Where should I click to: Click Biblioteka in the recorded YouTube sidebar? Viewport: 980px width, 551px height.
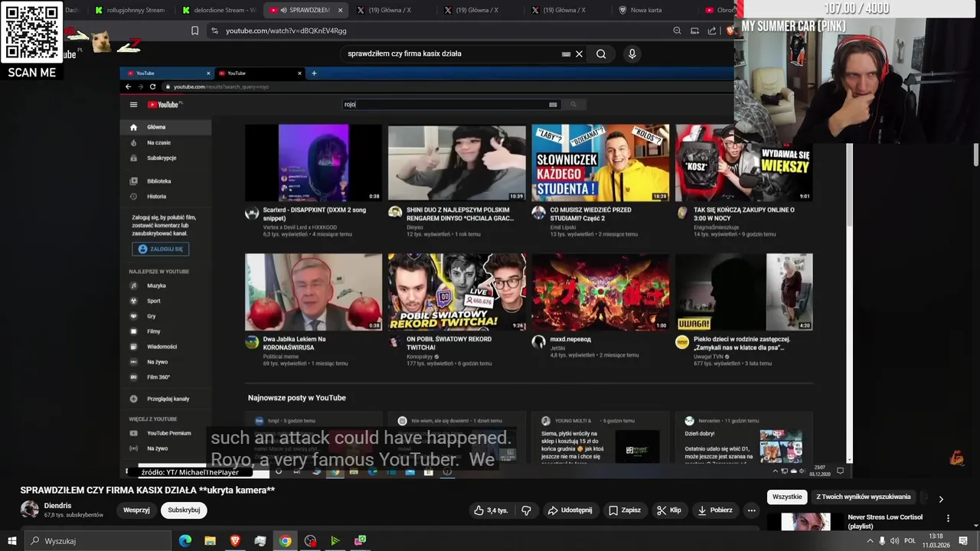(158, 181)
